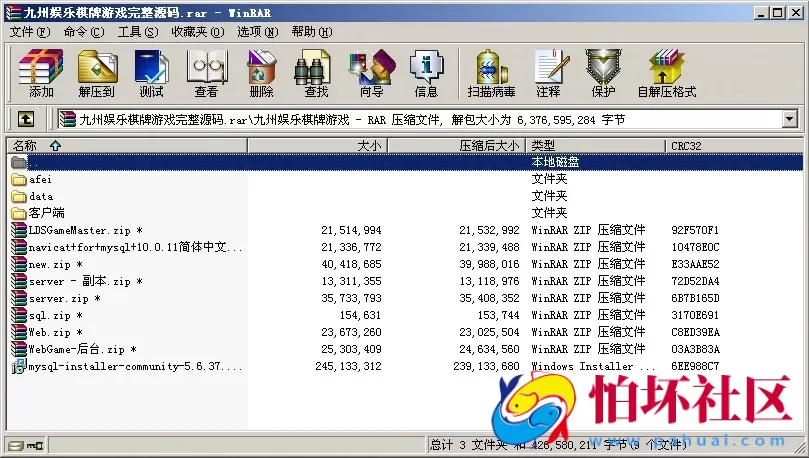Select the WebGame-后台.zip file name
Image resolution: width=809 pixels, height=458 pixels.
[x=83, y=349]
